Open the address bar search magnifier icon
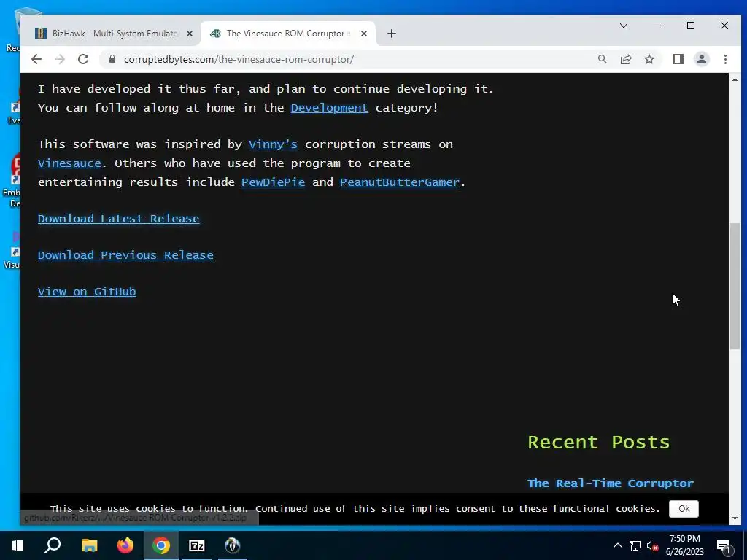The width and height of the screenshot is (747, 560). [x=603, y=59]
